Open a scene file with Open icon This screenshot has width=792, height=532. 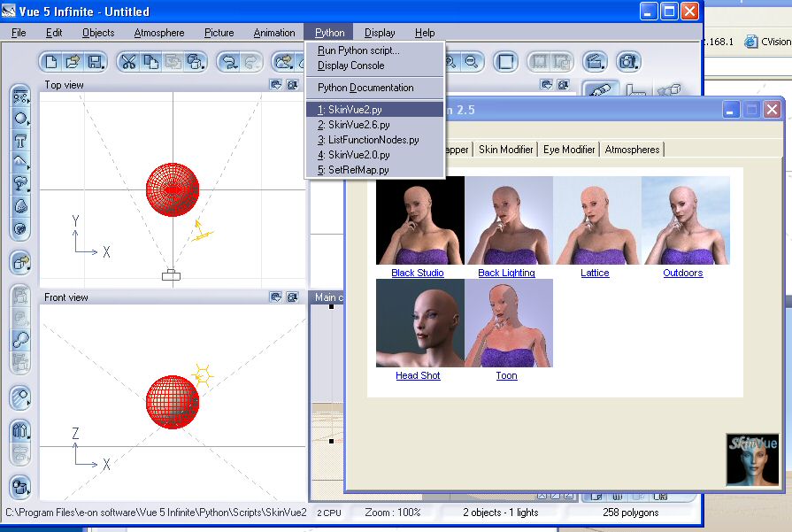pos(73,62)
